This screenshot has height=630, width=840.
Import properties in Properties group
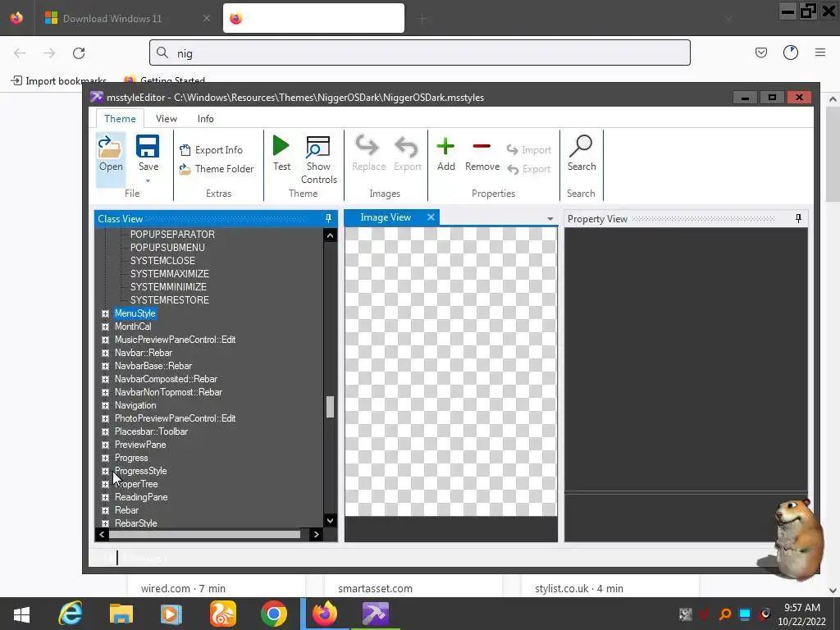click(x=529, y=150)
